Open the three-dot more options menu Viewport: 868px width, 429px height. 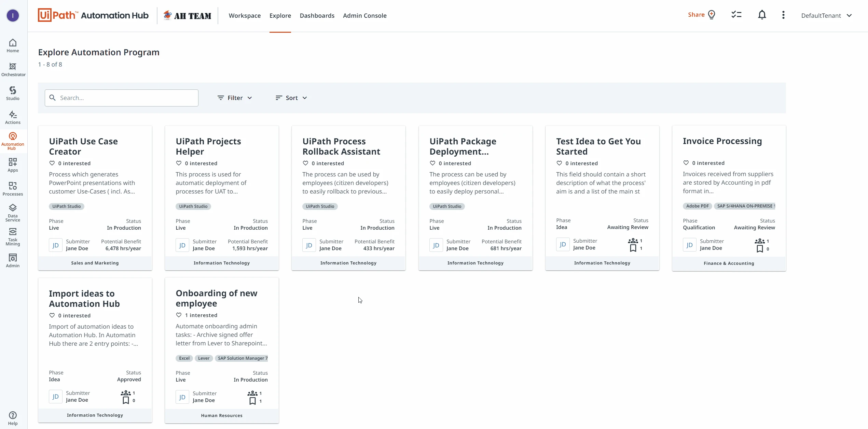783,15
